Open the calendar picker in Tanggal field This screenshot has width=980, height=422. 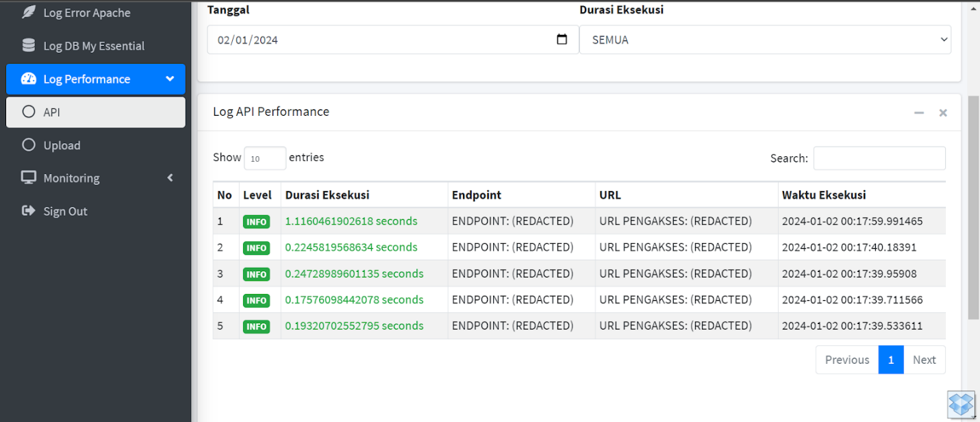point(562,40)
